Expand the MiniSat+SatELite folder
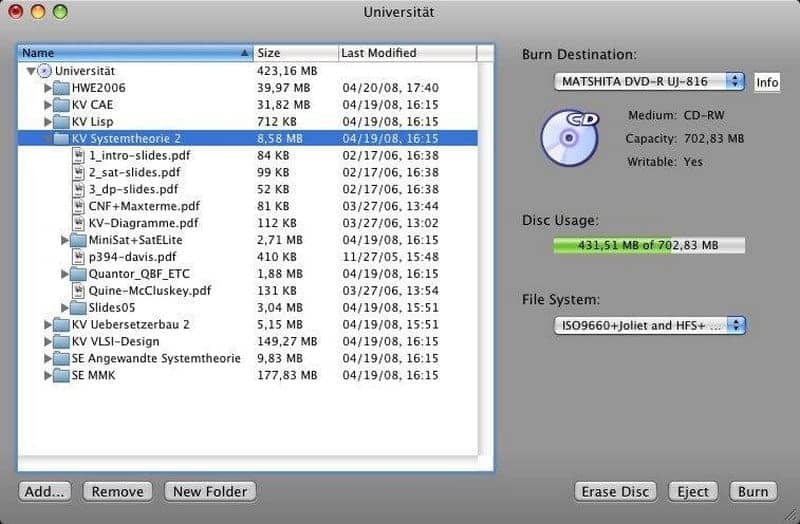This screenshot has height=524, width=800. (66, 240)
